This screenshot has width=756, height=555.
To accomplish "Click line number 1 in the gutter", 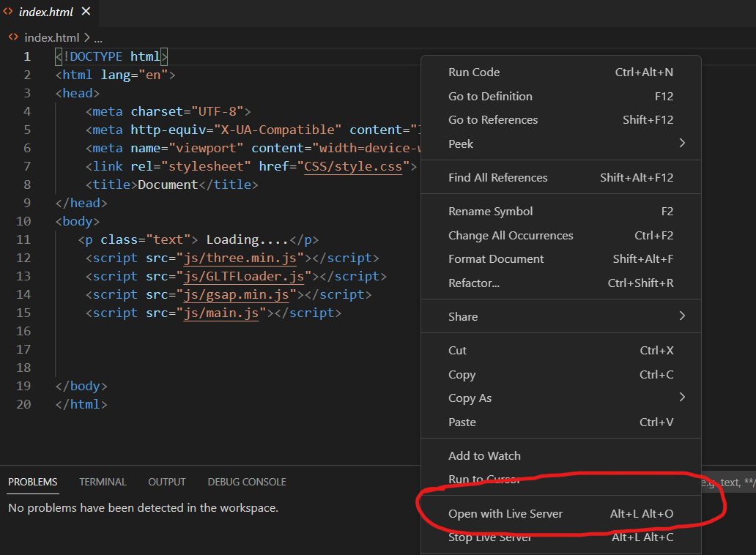I will coord(27,57).
